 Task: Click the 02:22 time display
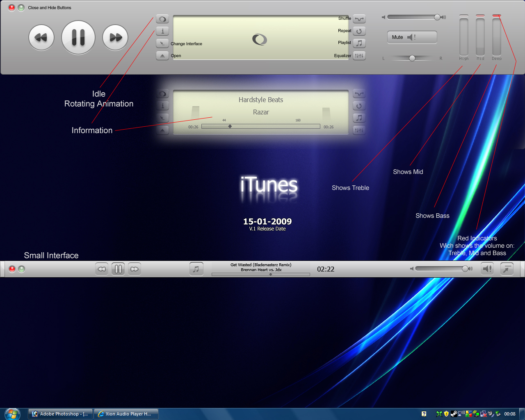pyautogui.click(x=326, y=269)
